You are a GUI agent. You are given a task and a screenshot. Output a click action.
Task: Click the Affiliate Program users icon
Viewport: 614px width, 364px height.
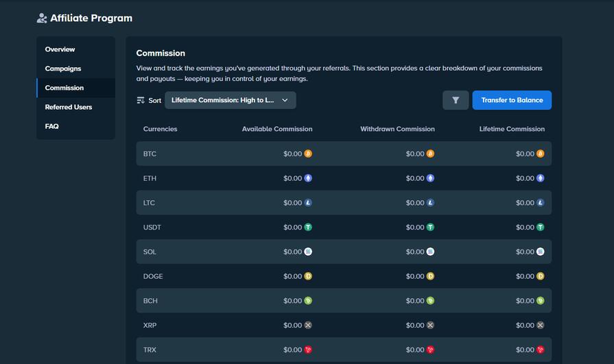coord(43,19)
